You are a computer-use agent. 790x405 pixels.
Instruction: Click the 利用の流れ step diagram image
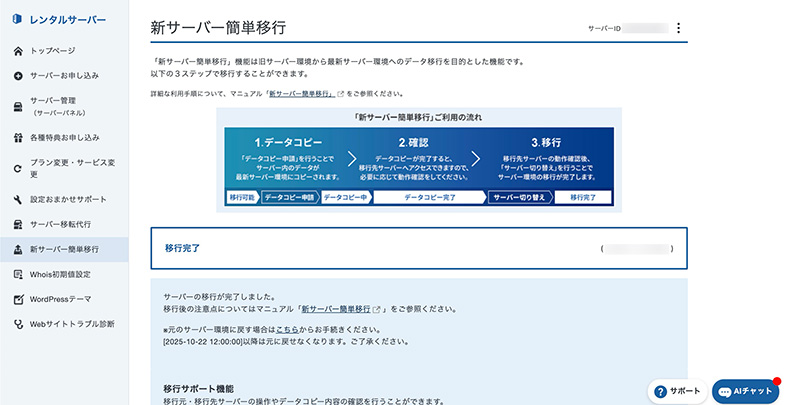click(418, 160)
